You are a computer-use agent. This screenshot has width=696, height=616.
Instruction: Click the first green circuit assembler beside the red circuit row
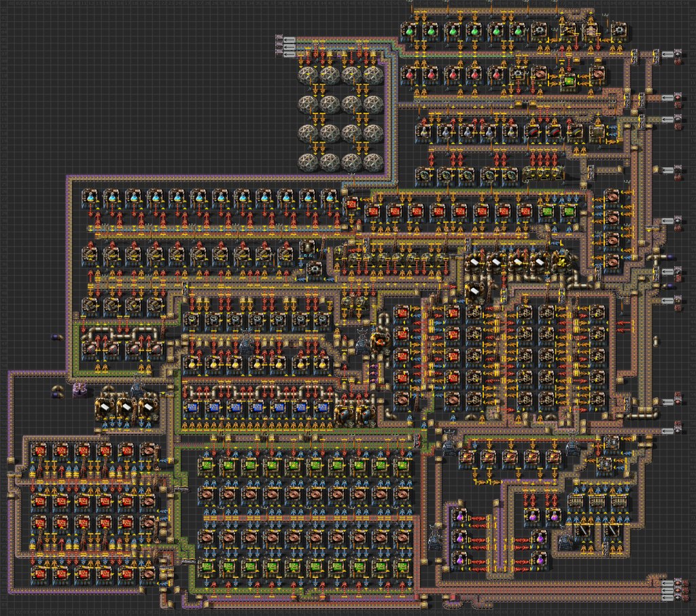[548, 213]
